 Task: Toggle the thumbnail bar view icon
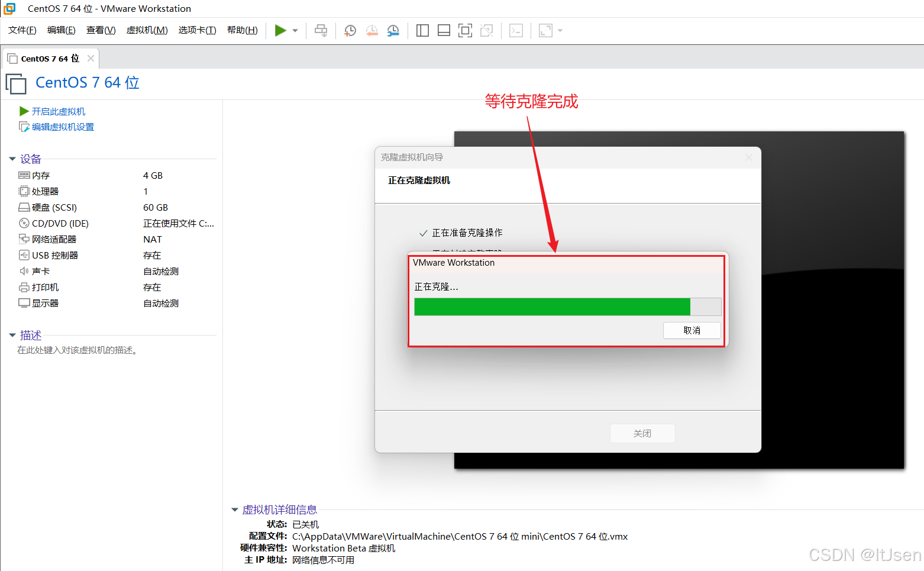(x=444, y=30)
